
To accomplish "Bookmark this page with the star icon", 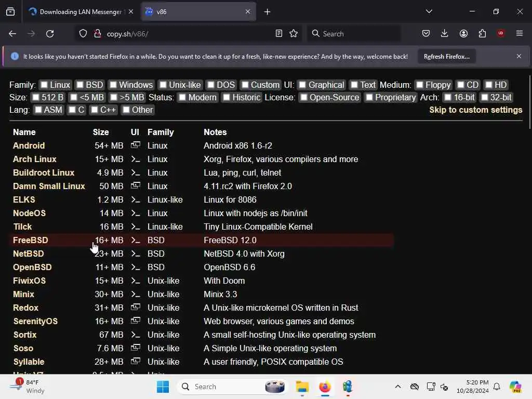I will tap(294, 34).
